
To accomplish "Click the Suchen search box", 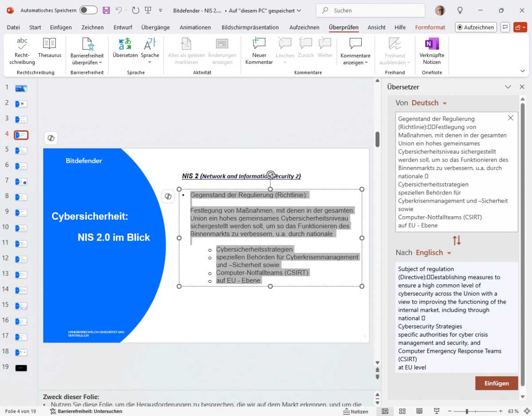I will point(370,10).
